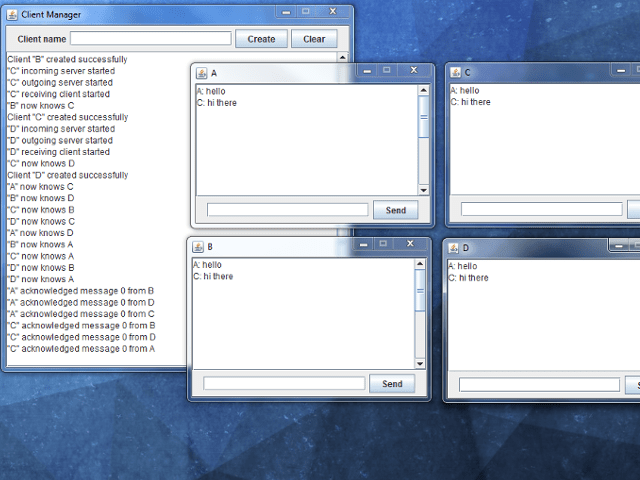Click Send in chat window B
The image size is (640, 480).
392,384
